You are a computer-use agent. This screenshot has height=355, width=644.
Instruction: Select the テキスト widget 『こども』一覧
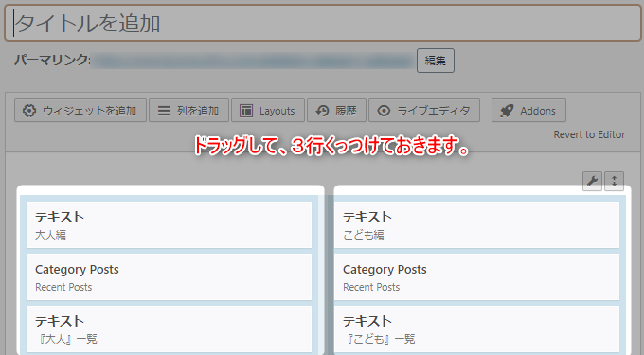click(476, 328)
